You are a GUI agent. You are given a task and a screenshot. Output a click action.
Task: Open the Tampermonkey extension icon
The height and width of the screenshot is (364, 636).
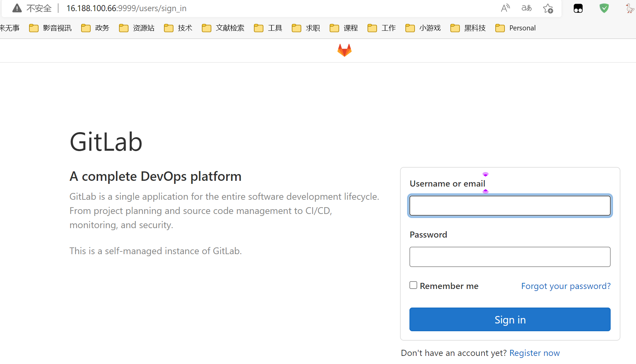[578, 8]
